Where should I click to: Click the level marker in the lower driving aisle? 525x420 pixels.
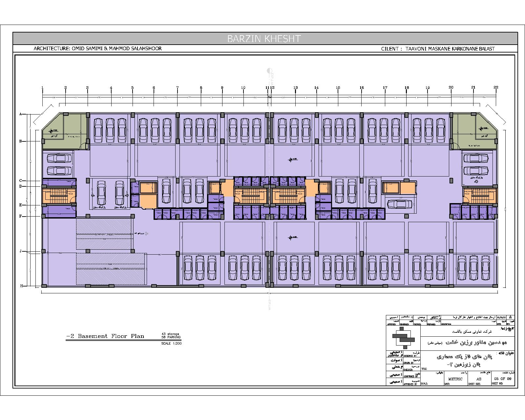tap(291, 237)
